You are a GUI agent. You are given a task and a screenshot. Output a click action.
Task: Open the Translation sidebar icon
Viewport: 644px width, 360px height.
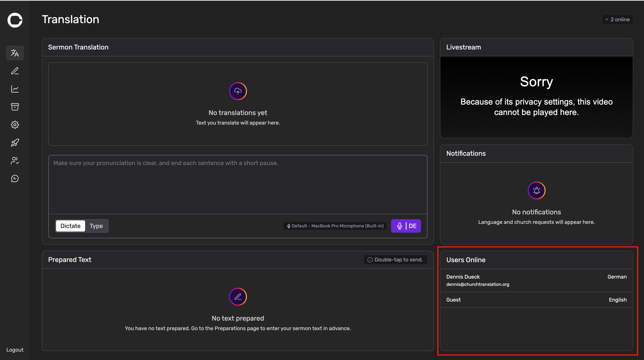(15, 53)
